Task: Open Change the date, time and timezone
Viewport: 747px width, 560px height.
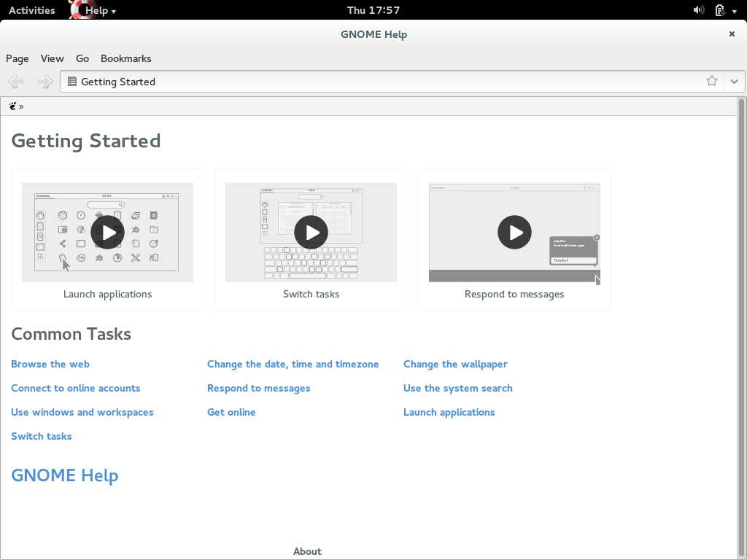Action: click(x=293, y=365)
